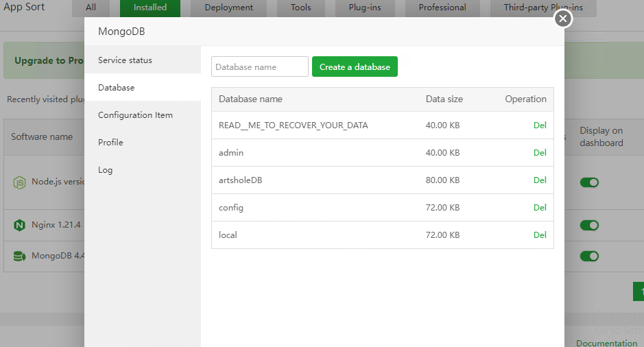The width and height of the screenshot is (644, 347).
Task: Delete the local database
Action: [540, 235]
